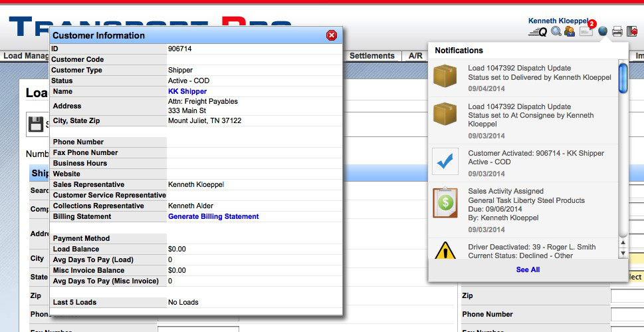
Task: Click See All notifications link
Action: pyautogui.click(x=528, y=269)
